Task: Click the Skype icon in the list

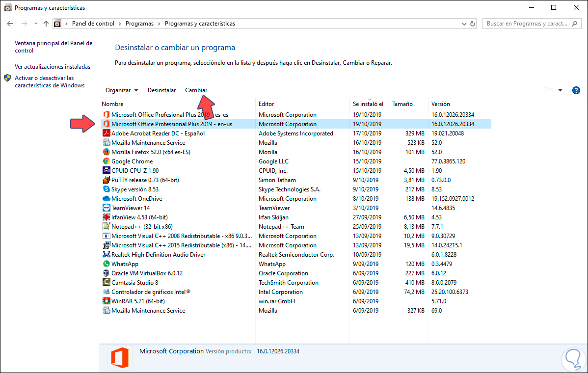Action: [107, 189]
